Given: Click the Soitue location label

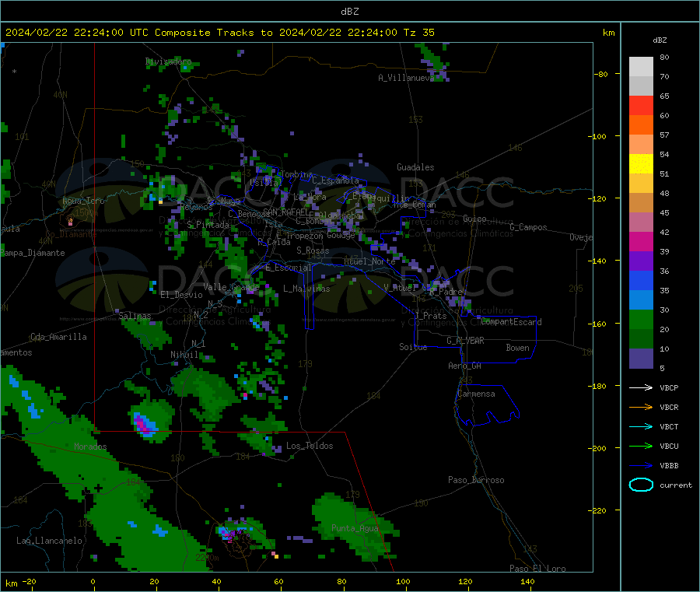Looking at the screenshot, I should pyautogui.click(x=413, y=347).
